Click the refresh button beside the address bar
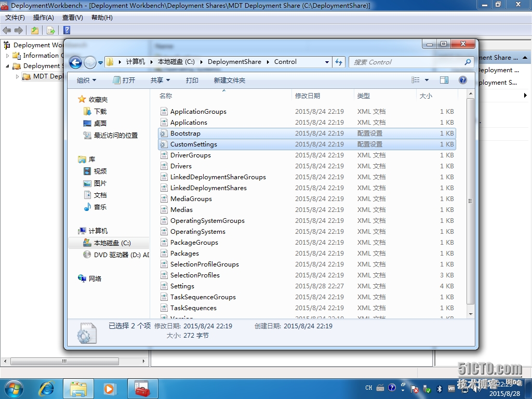The width and height of the screenshot is (532, 399). [x=339, y=62]
